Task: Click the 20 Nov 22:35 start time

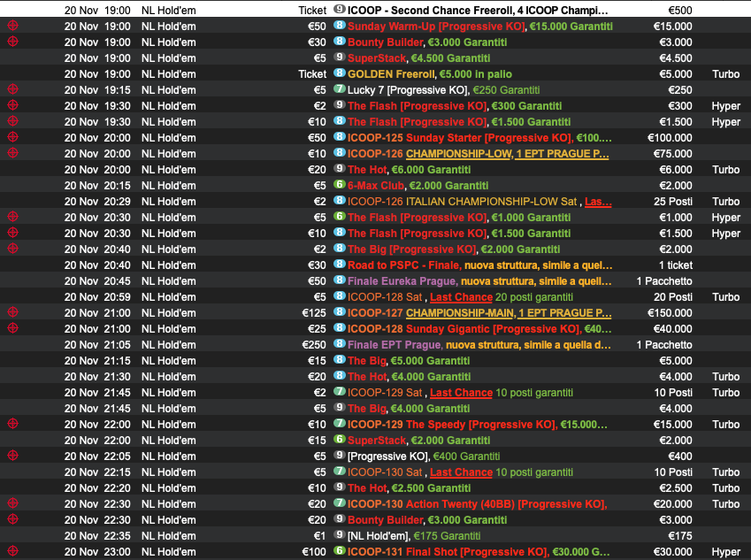Action: [97, 536]
